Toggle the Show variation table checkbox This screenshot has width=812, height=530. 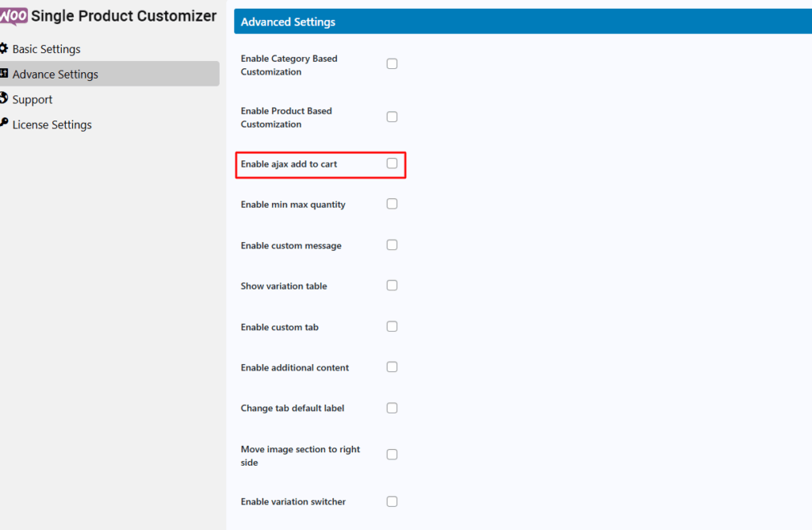392,286
